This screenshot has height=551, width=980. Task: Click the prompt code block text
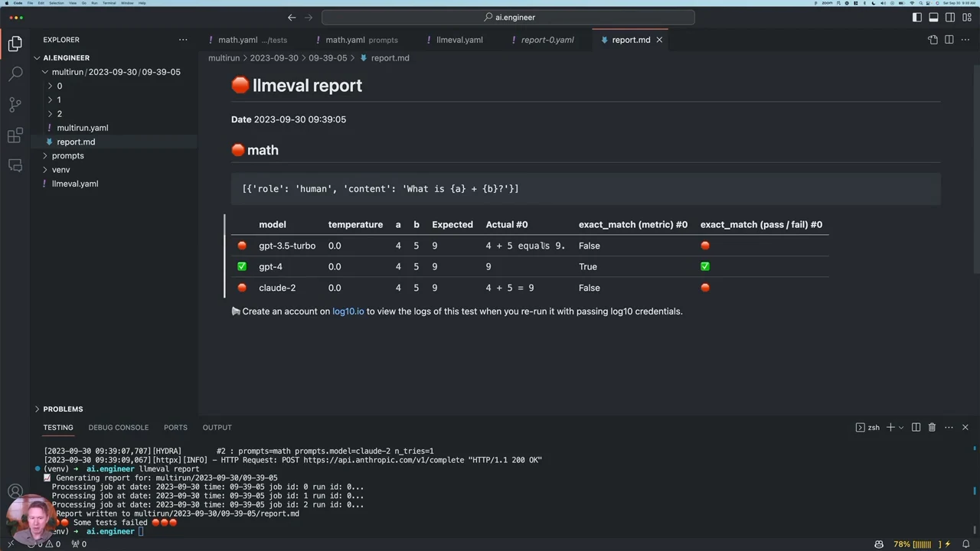pos(381,188)
